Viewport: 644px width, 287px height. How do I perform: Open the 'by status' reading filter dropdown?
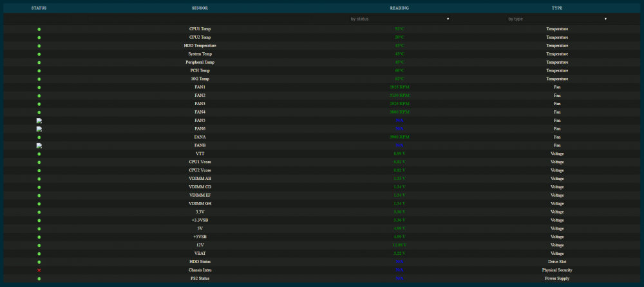(399, 19)
